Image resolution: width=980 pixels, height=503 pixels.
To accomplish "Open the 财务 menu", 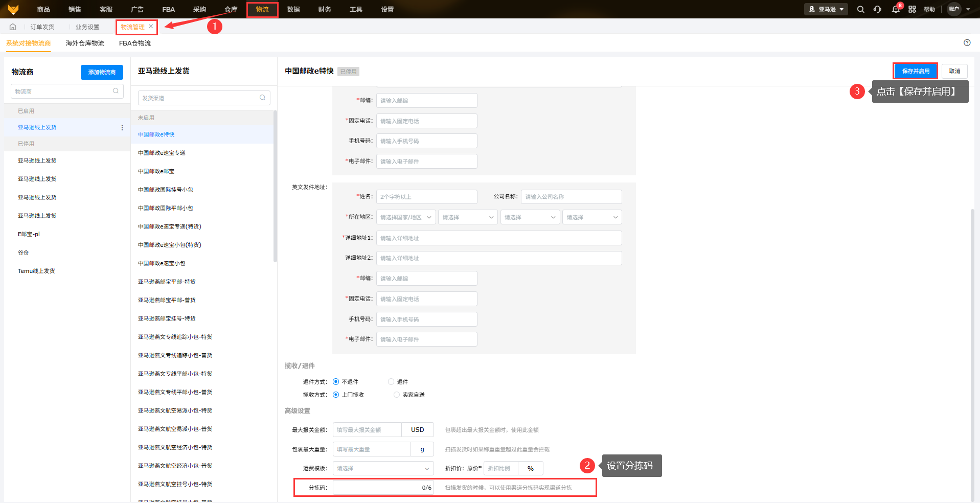I will click(325, 9).
